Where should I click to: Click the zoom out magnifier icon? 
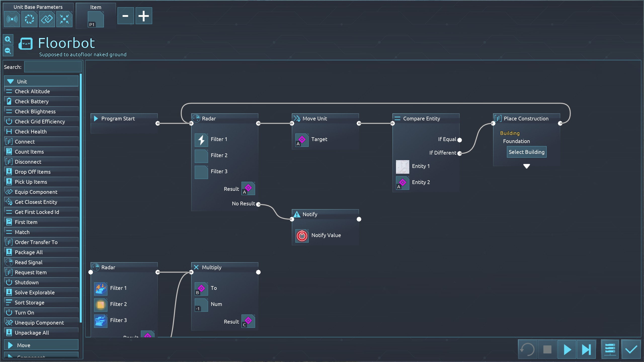coord(8,51)
